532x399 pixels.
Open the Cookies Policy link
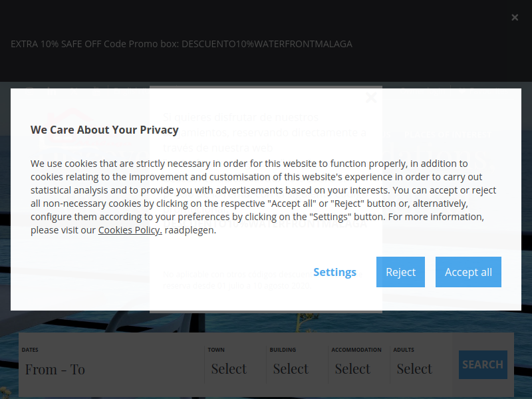click(x=130, y=230)
